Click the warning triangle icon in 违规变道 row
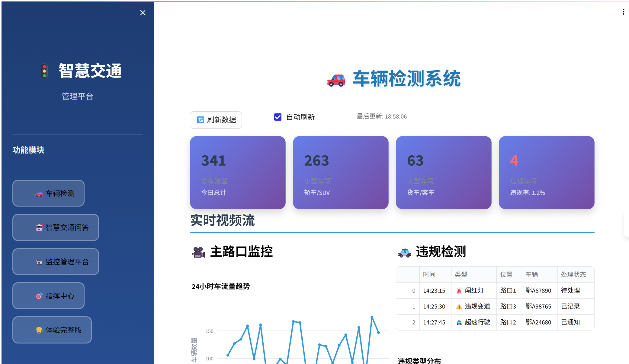The image size is (629, 364). pos(459,307)
